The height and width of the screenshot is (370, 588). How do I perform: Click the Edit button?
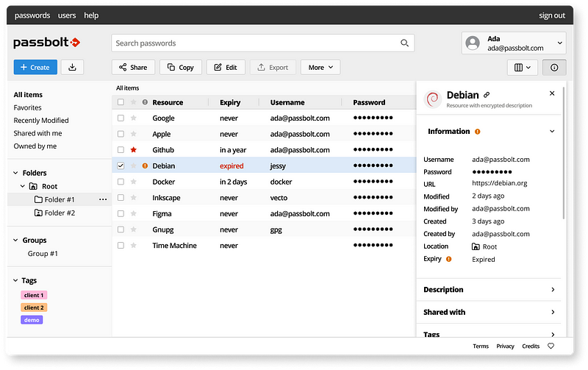tap(226, 68)
